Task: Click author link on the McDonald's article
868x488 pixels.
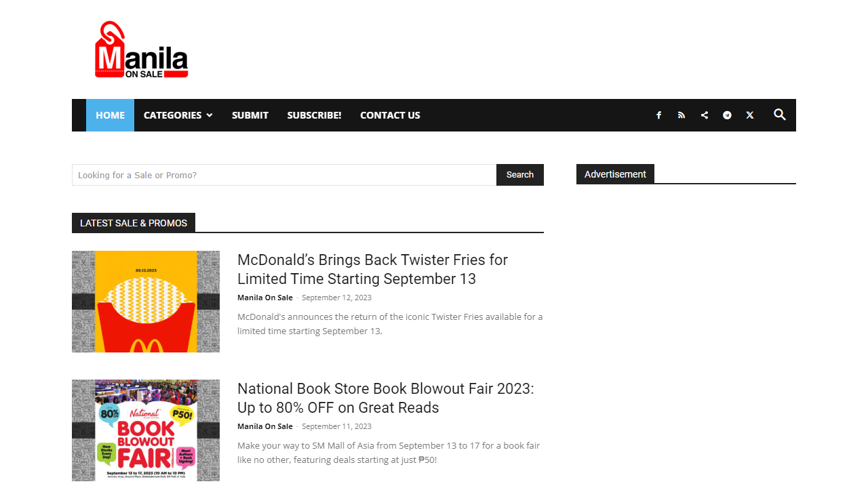Action: pyautogui.click(x=265, y=298)
